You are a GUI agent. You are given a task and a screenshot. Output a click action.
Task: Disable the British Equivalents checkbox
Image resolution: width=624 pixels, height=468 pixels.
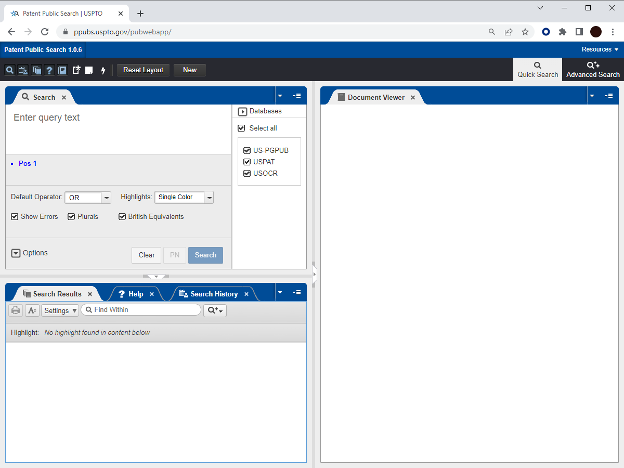[122, 216]
